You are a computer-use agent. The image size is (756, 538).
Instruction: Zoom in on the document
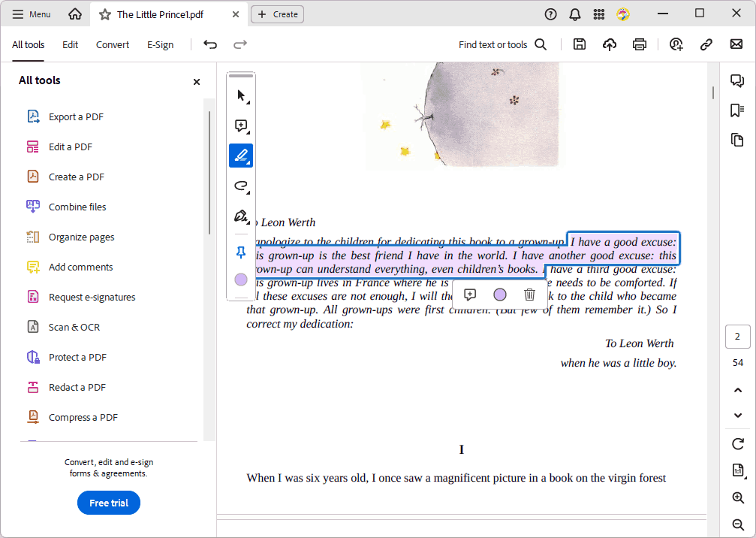pos(738,497)
